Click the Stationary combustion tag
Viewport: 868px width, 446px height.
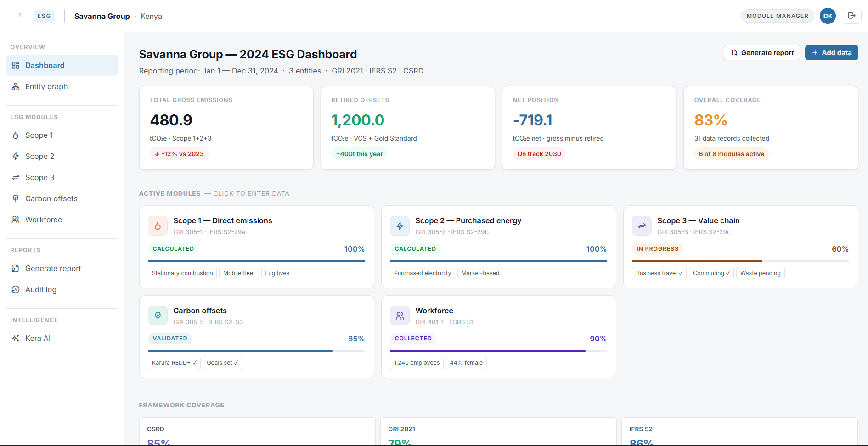click(182, 273)
